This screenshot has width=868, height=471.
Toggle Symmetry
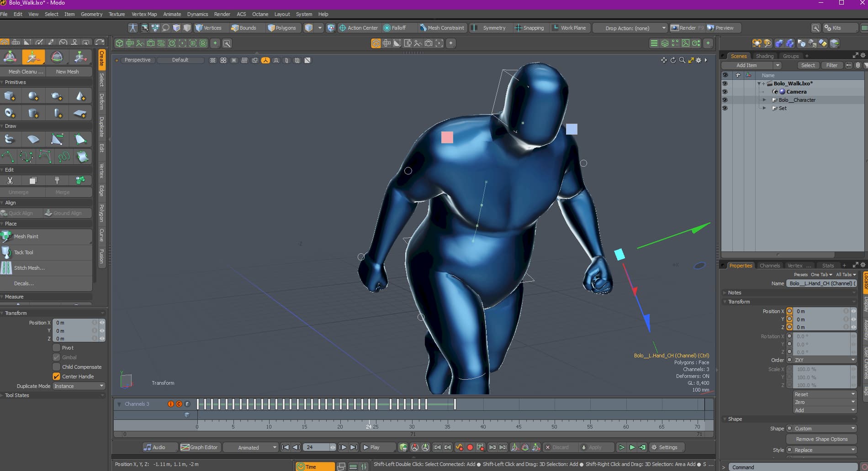click(489, 28)
